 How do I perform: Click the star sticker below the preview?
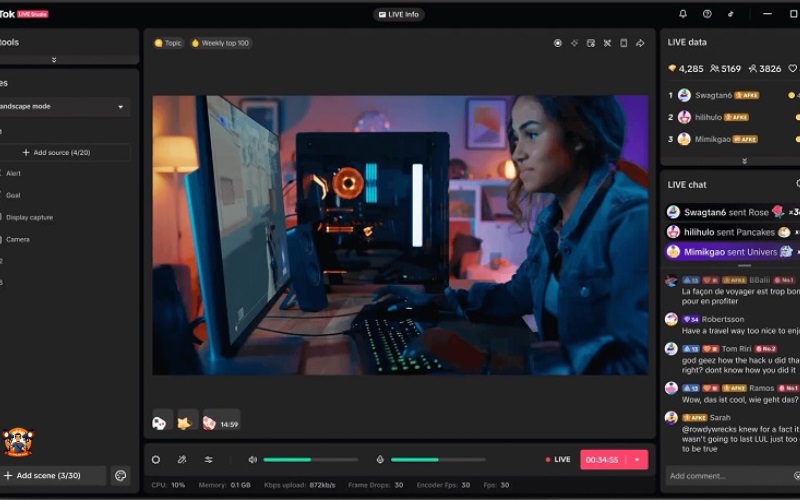tap(184, 423)
